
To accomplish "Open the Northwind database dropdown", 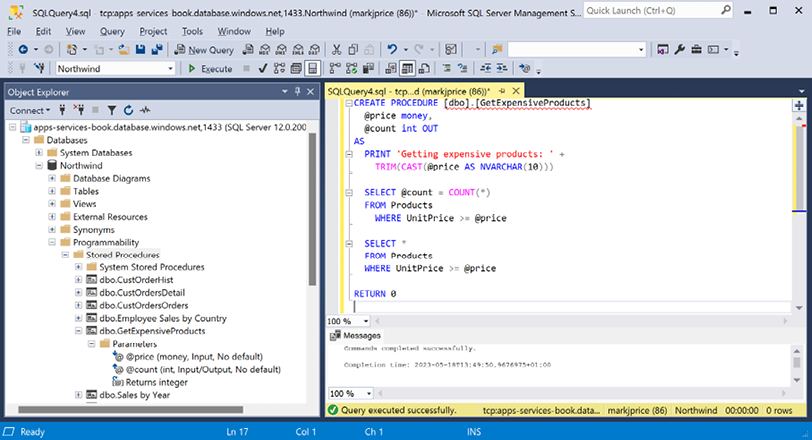I will coord(170,69).
